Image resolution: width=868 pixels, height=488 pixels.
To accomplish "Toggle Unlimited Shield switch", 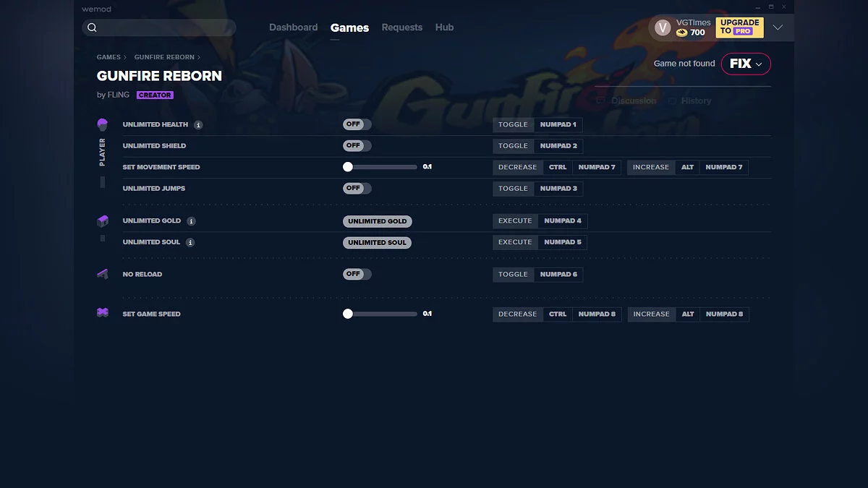I will tap(357, 145).
